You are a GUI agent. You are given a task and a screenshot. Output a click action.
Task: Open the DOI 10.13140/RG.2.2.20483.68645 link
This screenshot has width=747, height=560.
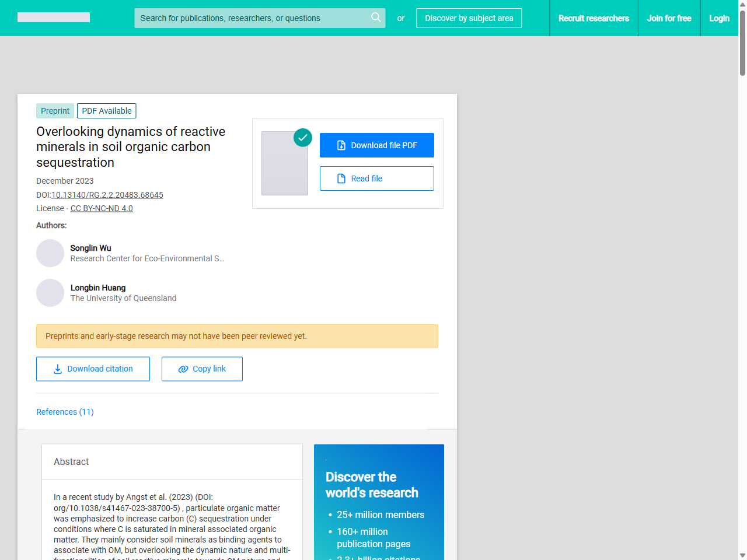pyautogui.click(x=107, y=195)
